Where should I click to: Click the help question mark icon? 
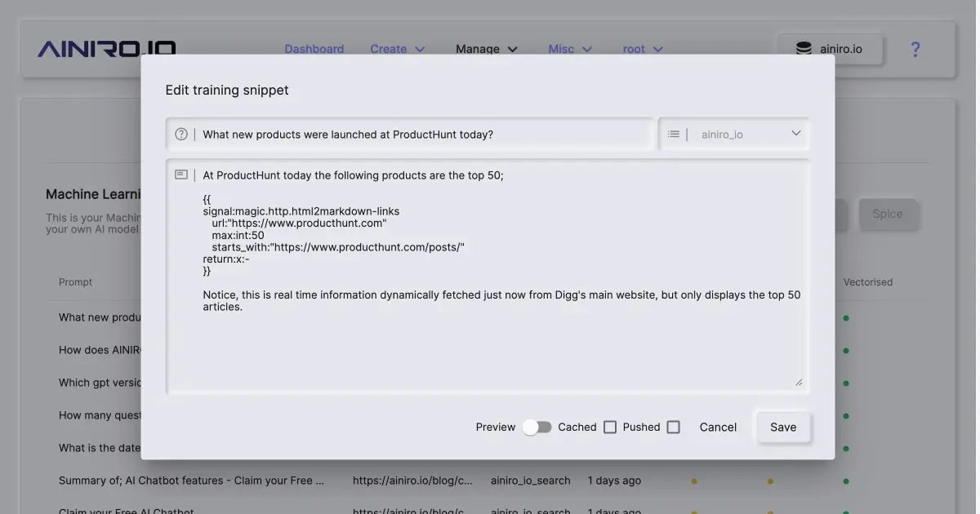[915, 49]
